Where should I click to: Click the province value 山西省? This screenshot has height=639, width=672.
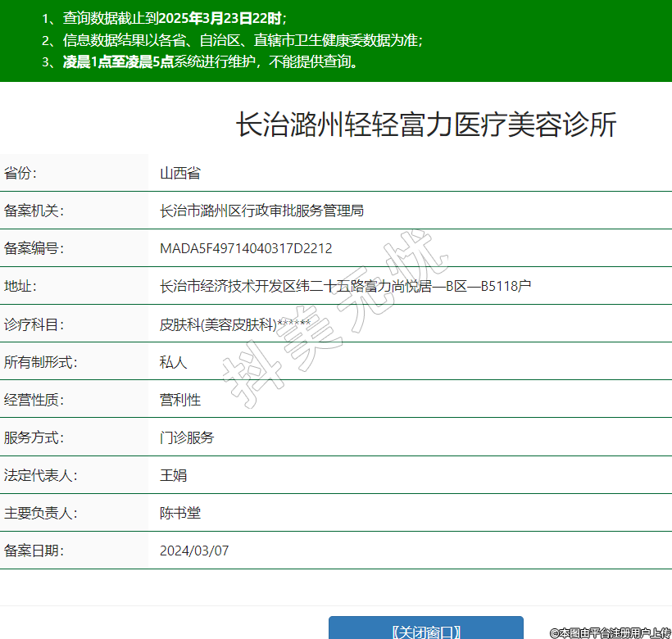tap(180, 173)
